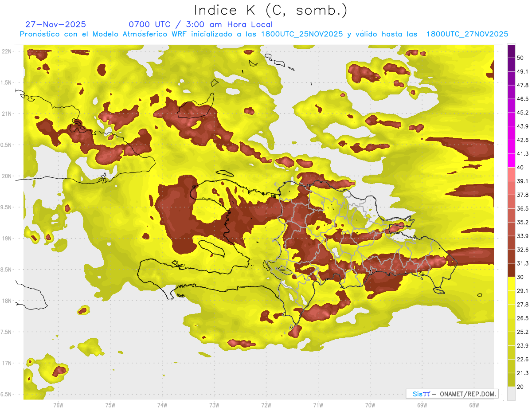Click the latitude label "20N"
This screenshot has height=411, width=532.
[7, 176]
